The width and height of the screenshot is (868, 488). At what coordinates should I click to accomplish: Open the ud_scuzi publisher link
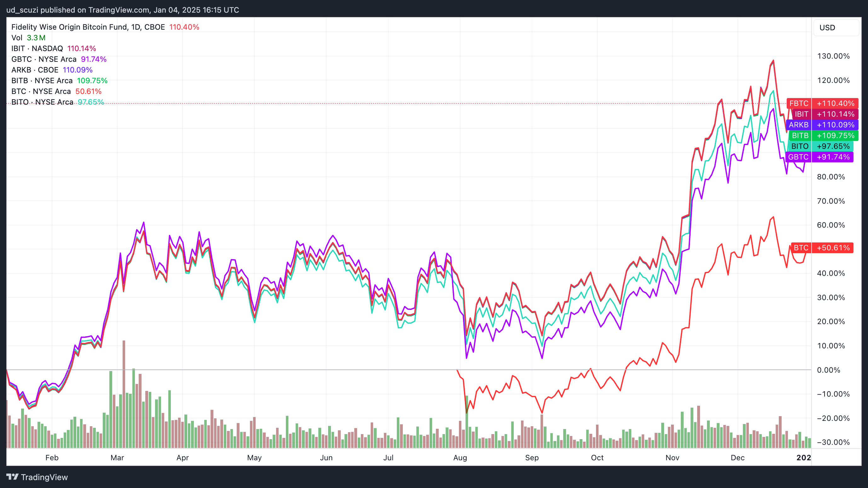point(21,10)
